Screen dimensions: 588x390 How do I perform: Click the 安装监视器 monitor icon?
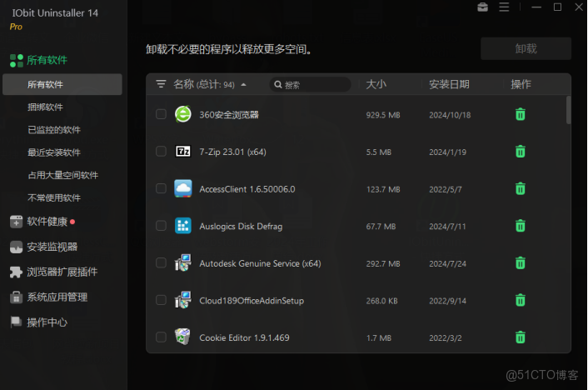16,247
